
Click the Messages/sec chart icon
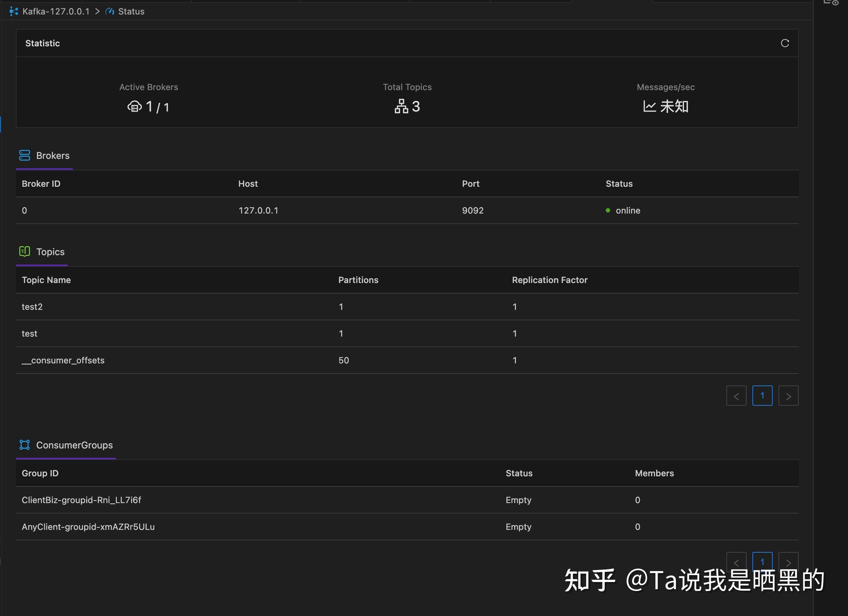pyautogui.click(x=650, y=106)
